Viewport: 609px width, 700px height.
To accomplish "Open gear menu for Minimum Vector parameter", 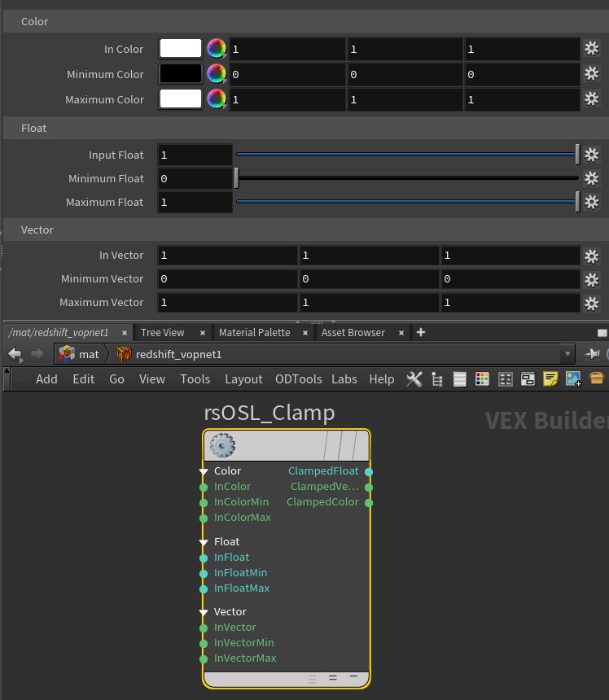I will pyautogui.click(x=592, y=280).
